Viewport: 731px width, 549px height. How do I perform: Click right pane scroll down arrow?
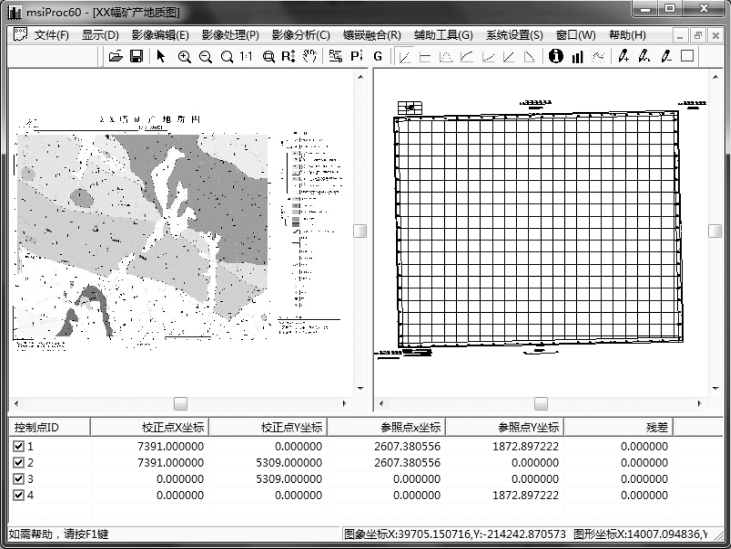(x=716, y=388)
